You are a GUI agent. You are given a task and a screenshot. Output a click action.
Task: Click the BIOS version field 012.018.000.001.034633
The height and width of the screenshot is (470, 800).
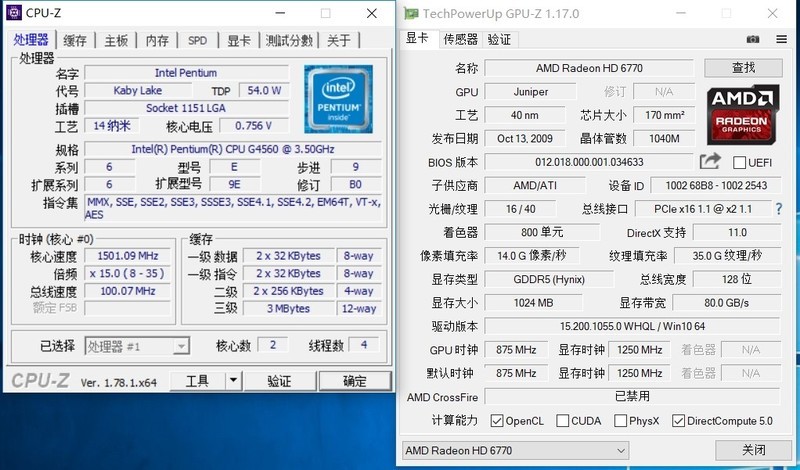coord(589,162)
